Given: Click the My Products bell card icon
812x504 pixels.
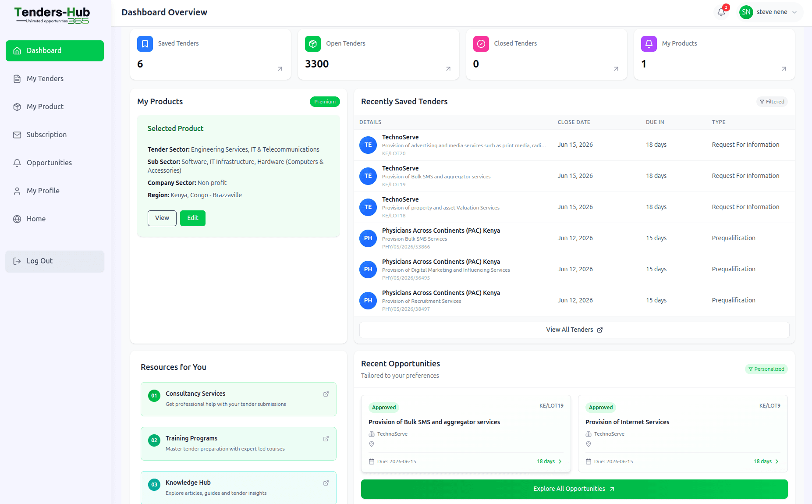Looking at the screenshot, I should pyautogui.click(x=649, y=44).
